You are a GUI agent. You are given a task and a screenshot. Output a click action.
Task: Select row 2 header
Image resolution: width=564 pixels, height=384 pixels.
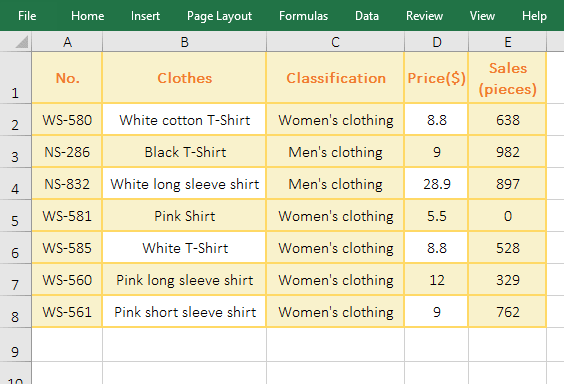tap(15, 120)
